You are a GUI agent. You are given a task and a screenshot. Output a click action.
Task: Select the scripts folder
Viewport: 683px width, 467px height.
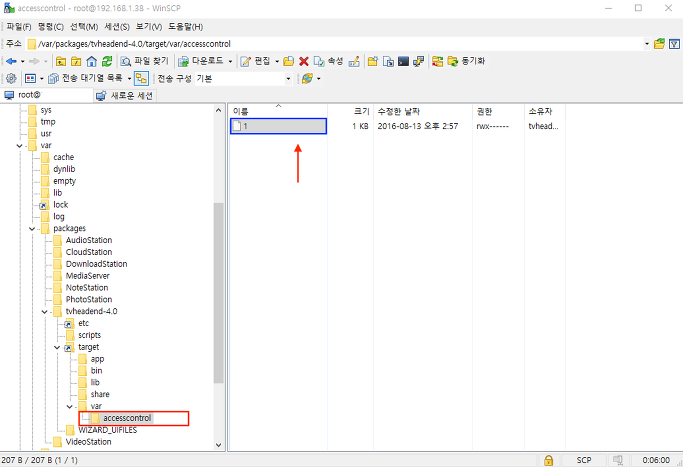pos(89,335)
